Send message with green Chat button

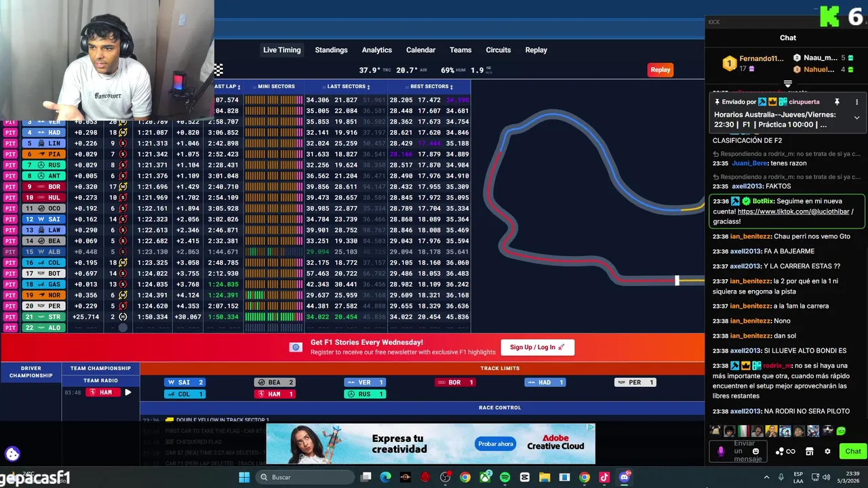[852, 451]
